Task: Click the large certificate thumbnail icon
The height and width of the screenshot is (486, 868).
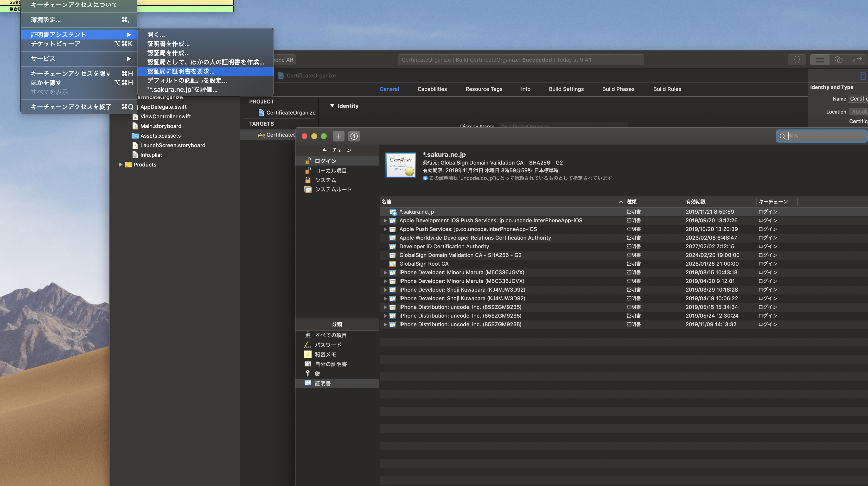Action: [x=401, y=165]
